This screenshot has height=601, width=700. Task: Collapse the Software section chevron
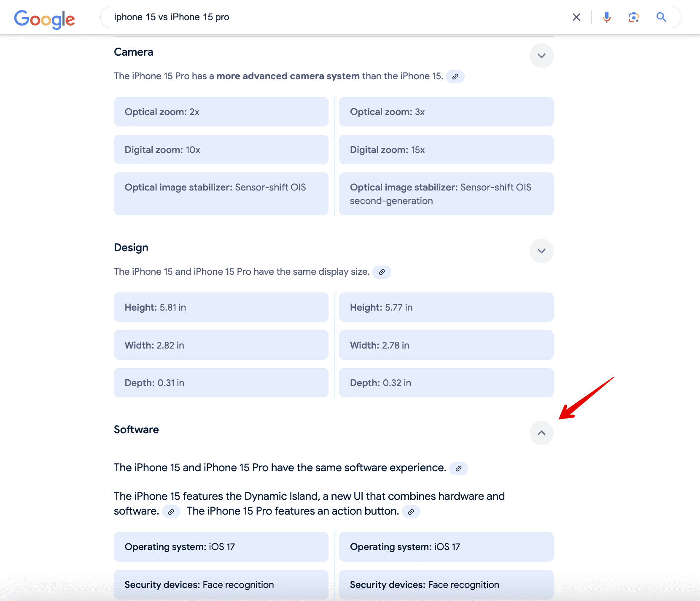541,433
